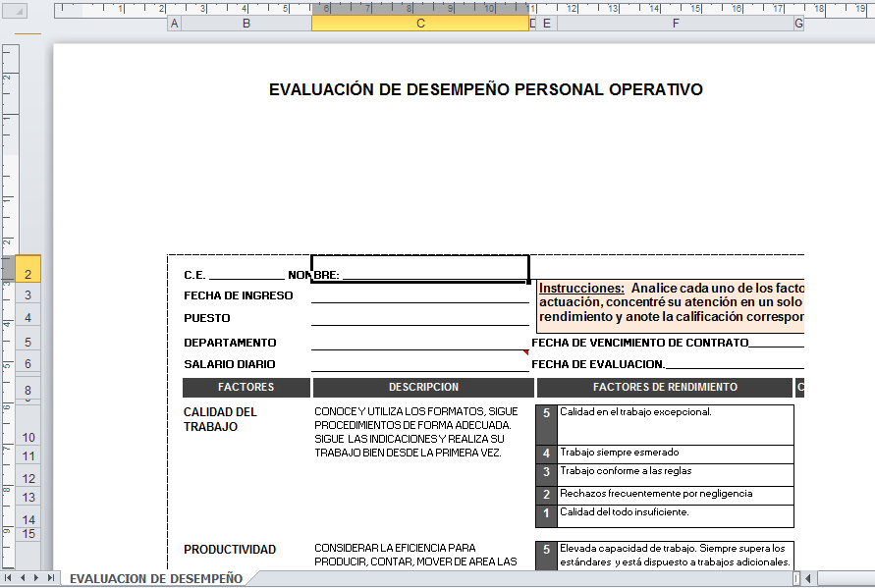Select column F header
Screen dimensions: 875x588
coord(675,24)
